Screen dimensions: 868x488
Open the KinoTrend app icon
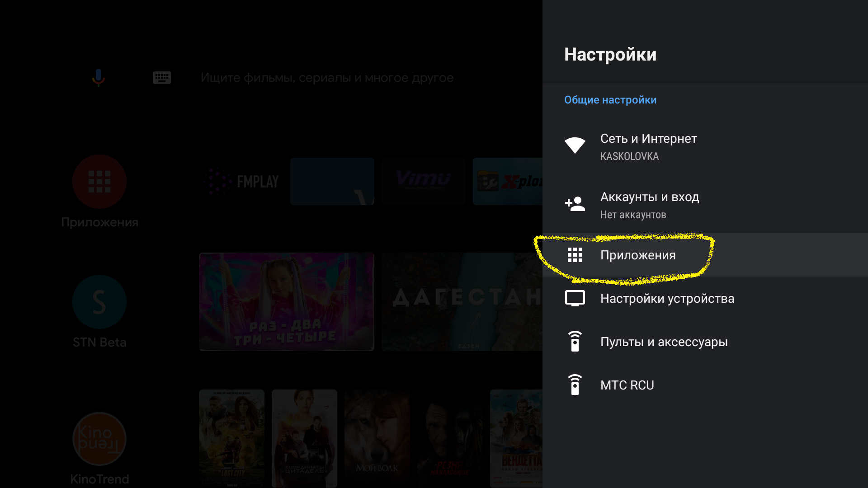pos(99,439)
